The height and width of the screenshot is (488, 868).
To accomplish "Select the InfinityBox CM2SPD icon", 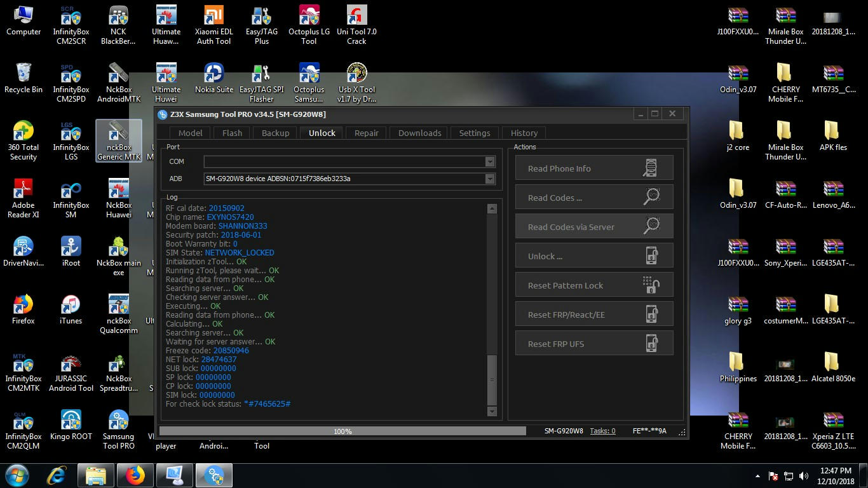I will pyautogui.click(x=71, y=83).
